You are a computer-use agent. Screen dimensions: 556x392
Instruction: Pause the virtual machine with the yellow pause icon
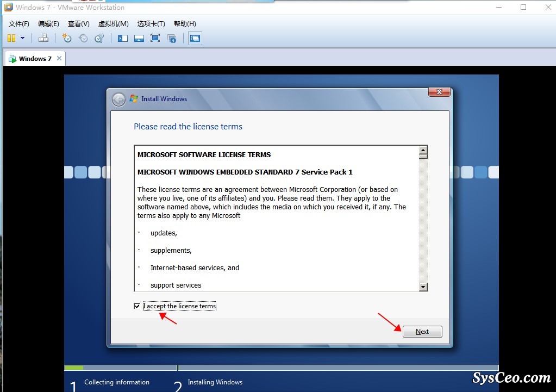(11, 38)
